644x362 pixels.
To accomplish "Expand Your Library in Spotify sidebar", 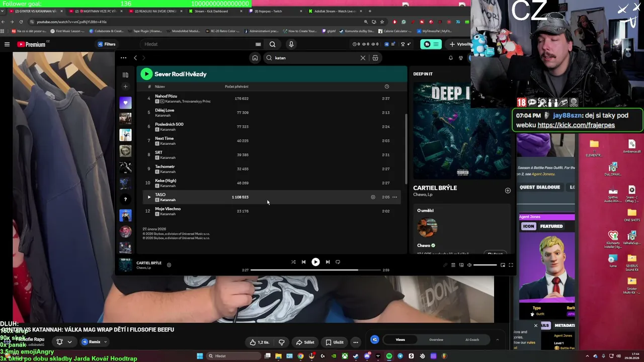I will click(x=125, y=74).
